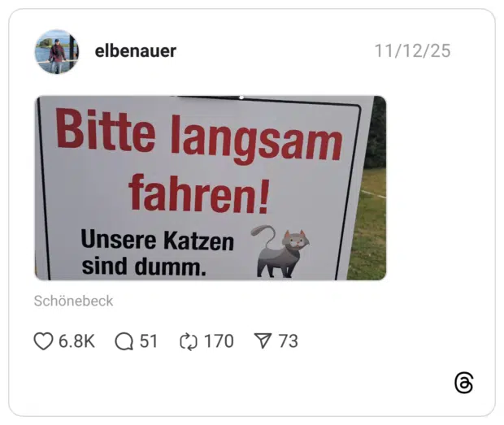504x425 pixels.
Task: View the 73 shares count
Action: click(289, 341)
